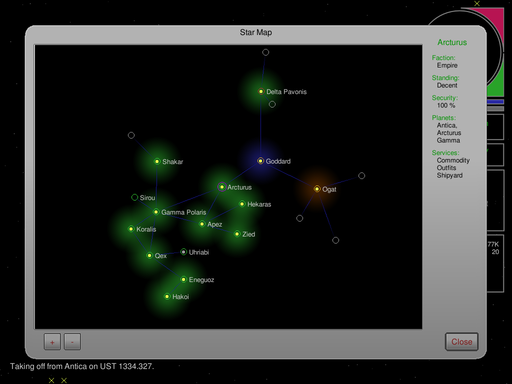The width and height of the screenshot is (512, 384).
Task: Click the currently selected Arcturus system
Action: (x=222, y=187)
